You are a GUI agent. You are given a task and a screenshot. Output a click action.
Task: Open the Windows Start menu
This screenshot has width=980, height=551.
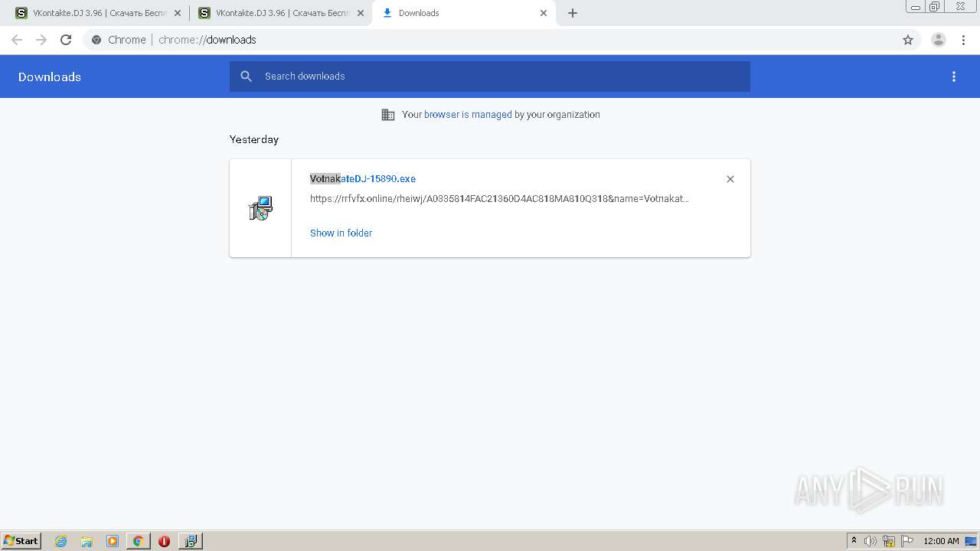click(21, 541)
